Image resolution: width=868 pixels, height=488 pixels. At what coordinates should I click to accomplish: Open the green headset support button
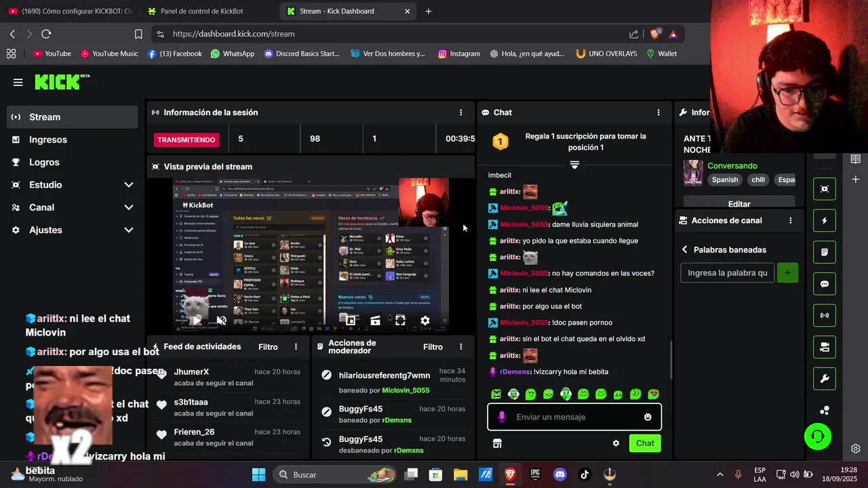[x=818, y=436]
